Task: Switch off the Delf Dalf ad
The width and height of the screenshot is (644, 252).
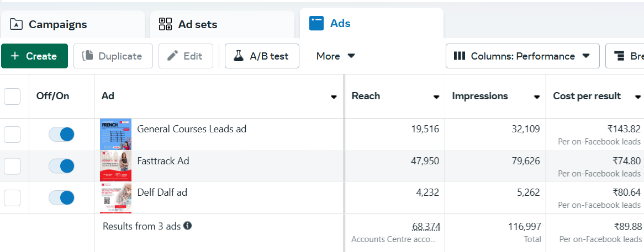Action: 61,197
